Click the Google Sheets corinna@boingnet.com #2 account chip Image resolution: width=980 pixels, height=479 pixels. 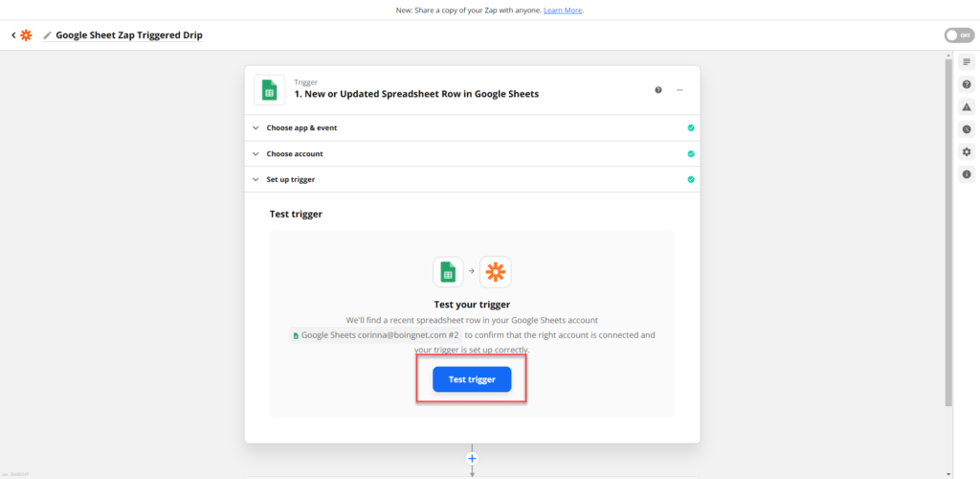(x=376, y=335)
